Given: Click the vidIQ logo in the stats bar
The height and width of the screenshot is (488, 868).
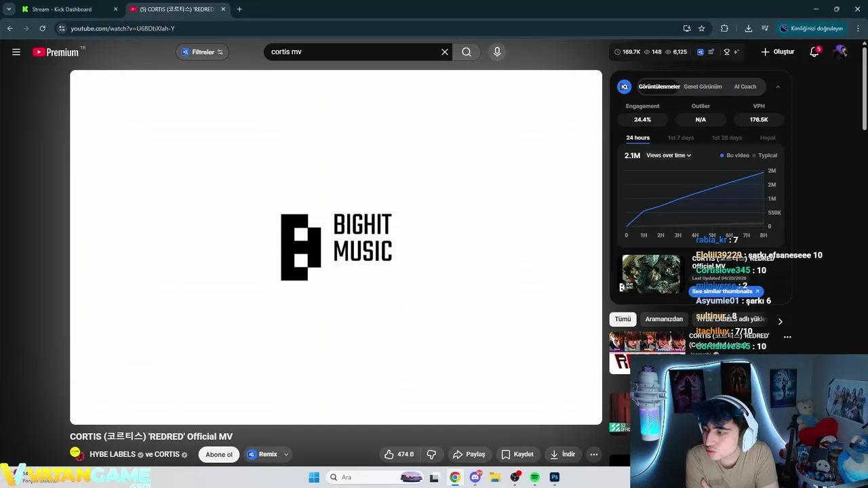Looking at the screenshot, I should [x=701, y=52].
